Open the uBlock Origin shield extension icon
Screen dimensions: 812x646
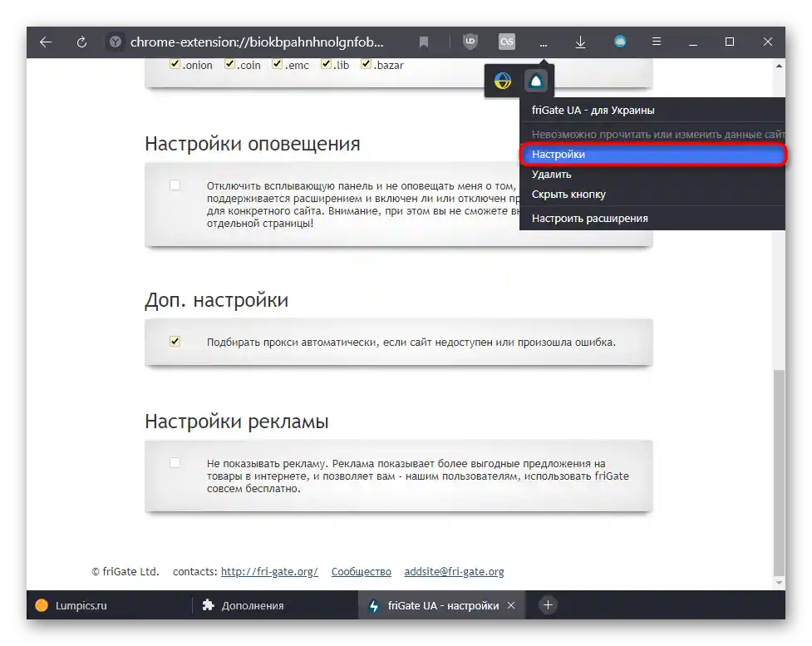click(x=470, y=42)
